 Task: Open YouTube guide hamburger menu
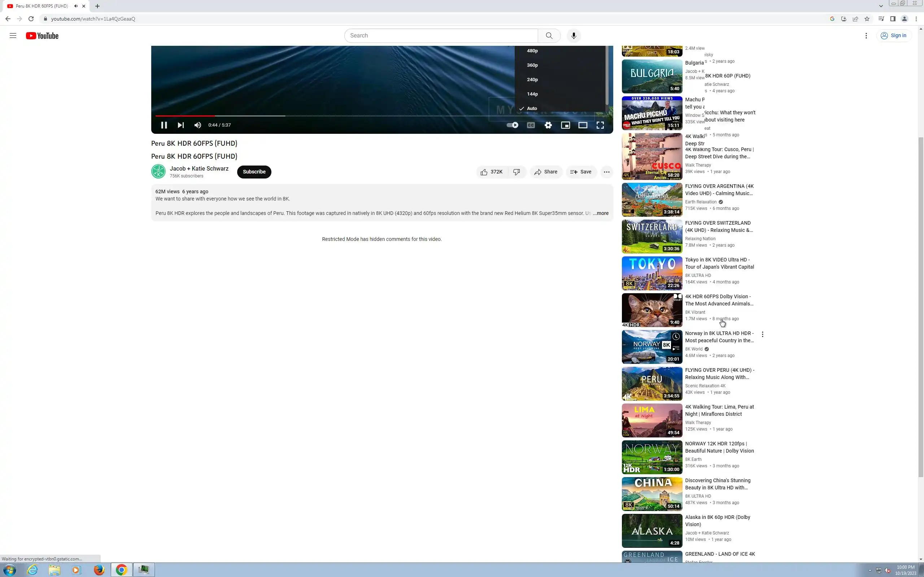tap(13, 36)
